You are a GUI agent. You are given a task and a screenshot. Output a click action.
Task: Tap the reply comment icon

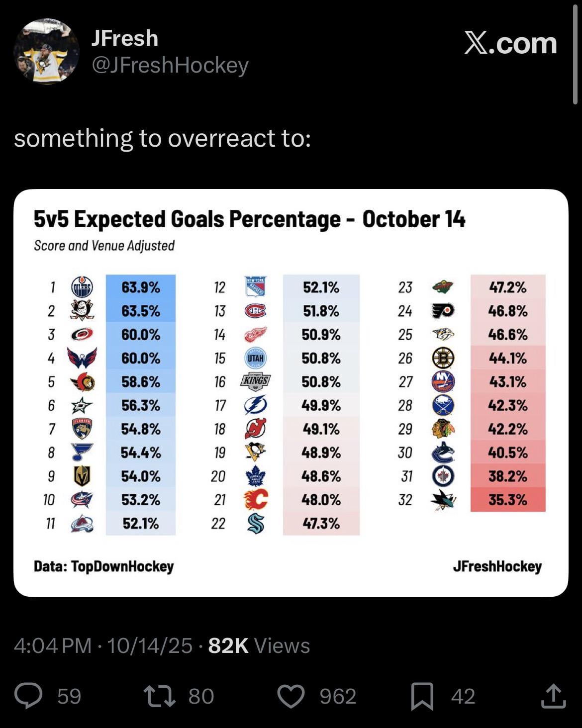click(x=28, y=696)
